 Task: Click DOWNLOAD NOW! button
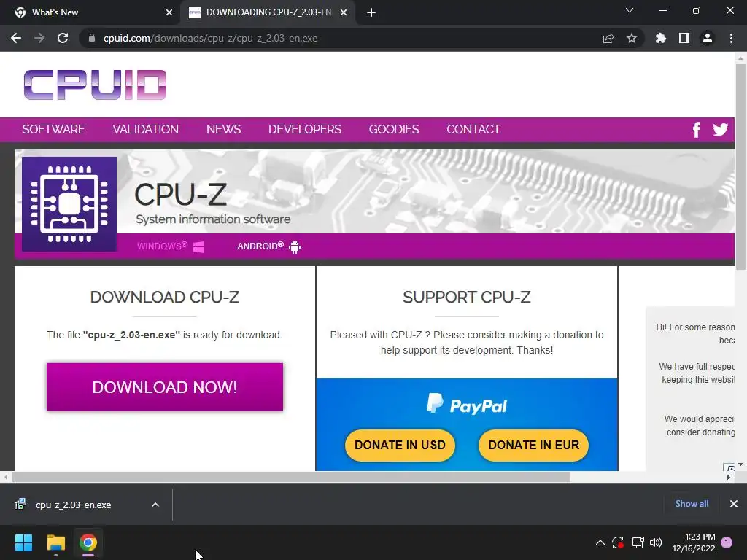coord(165,387)
